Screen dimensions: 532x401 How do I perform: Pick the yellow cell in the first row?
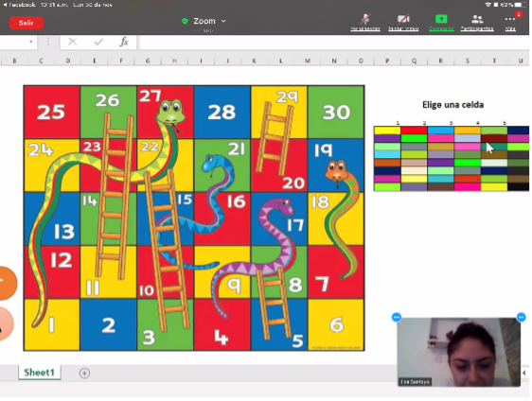(387, 131)
